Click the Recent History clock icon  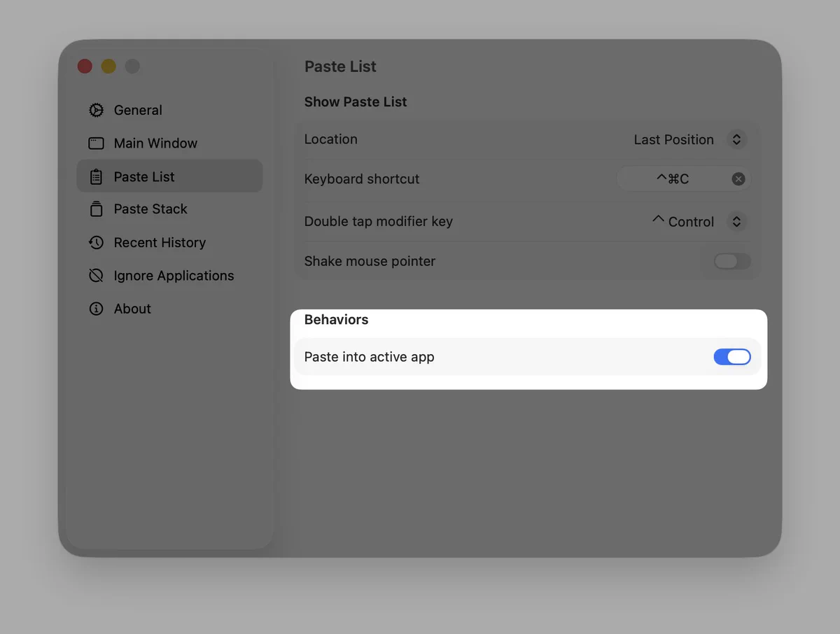(96, 242)
